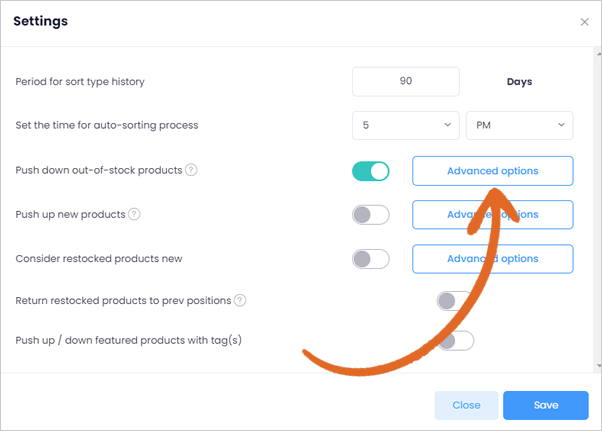
Task: Open help icon next to Push up new products
Action: click(x=134, y=214)
